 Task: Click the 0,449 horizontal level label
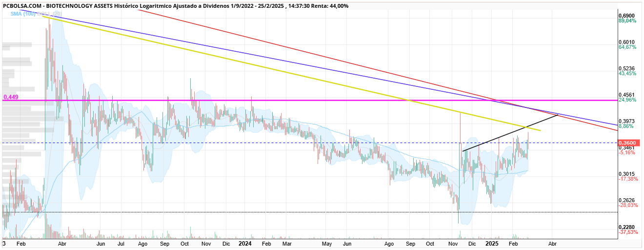pos(11,97)
